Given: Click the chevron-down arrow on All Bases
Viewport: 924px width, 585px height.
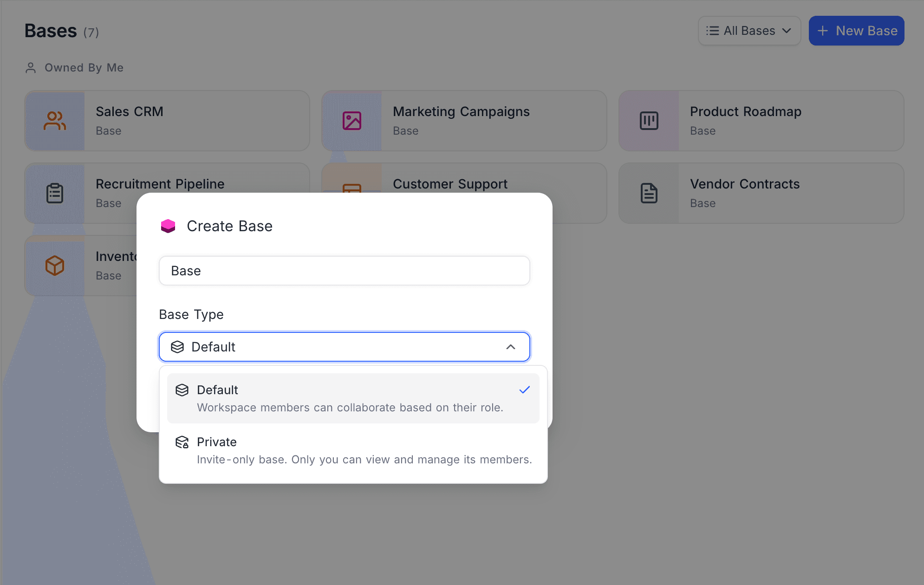Looking at the screenshot, I should (787, 31).
